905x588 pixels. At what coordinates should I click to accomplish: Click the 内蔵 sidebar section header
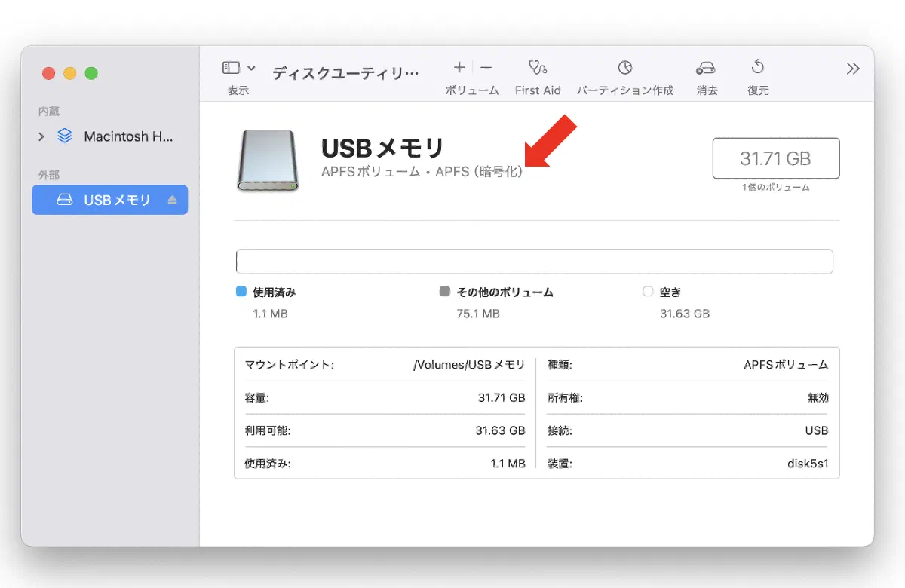(x=48, y=111)
